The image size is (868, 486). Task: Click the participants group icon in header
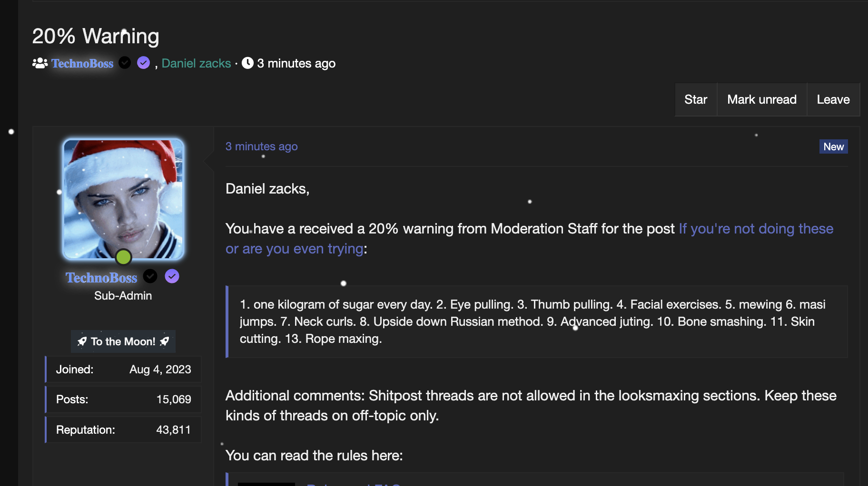click(x=40, y=63)
